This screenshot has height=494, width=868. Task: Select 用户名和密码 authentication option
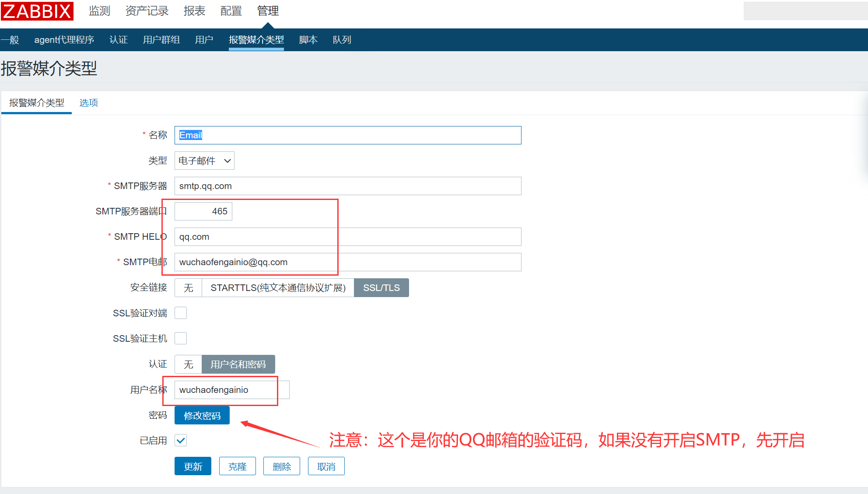(x=238, y=364)
